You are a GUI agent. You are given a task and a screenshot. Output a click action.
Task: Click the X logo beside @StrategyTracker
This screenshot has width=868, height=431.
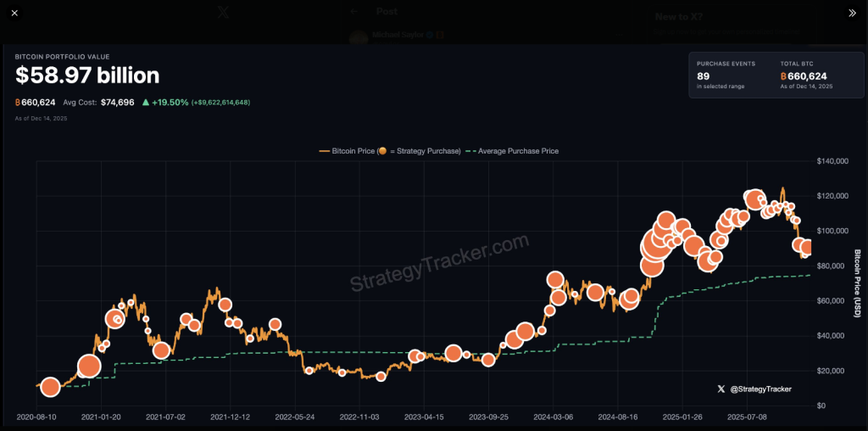coord(721,389)
